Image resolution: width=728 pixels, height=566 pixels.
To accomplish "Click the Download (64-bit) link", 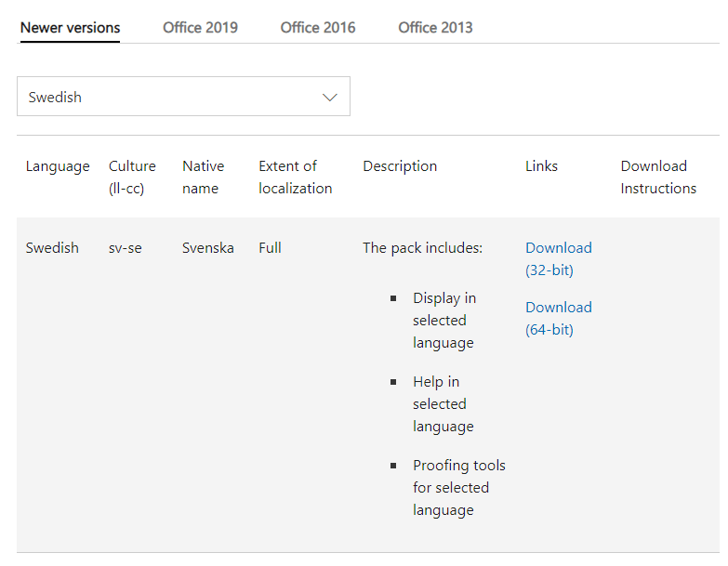I will pos(559,318).
